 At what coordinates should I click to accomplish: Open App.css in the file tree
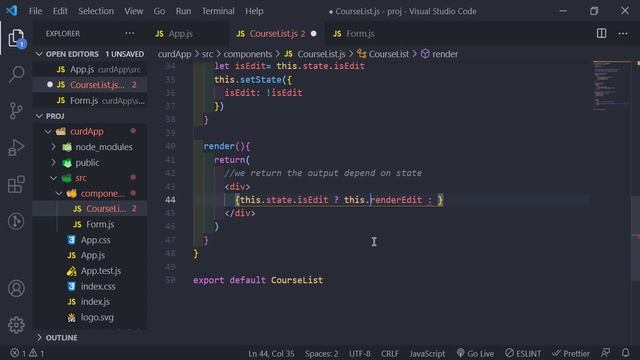pos(90,240)
